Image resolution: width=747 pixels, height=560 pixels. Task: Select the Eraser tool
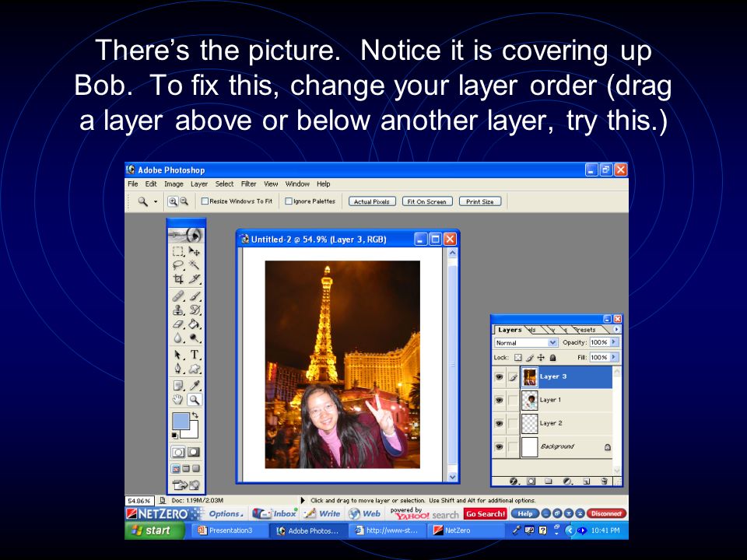(x=178, y=324)
